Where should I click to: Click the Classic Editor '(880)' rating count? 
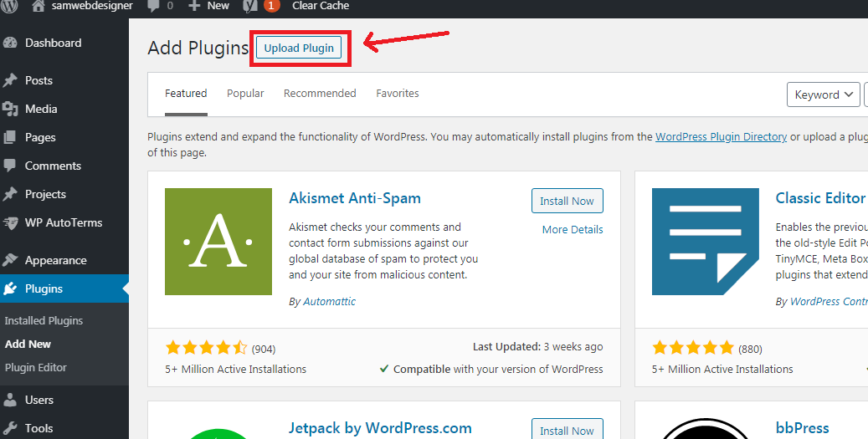click(x=750, y=349)
